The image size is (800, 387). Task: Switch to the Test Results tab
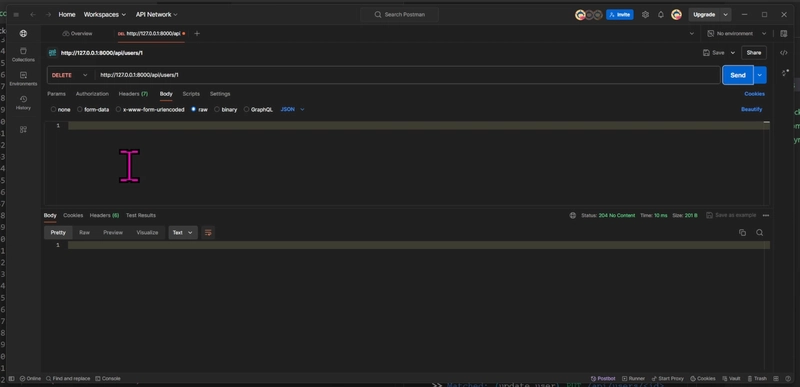[141, 216]
